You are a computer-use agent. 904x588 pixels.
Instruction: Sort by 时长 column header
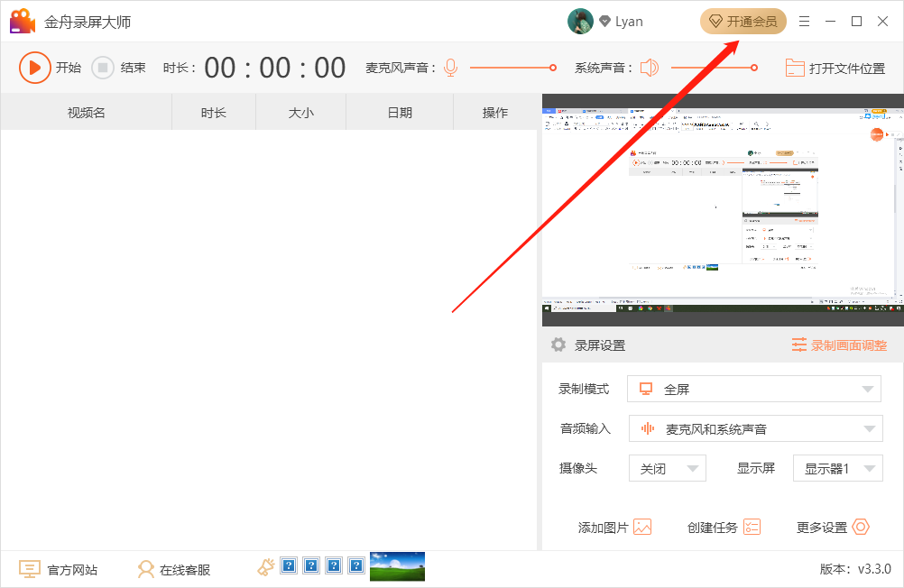[x=213, y=113]
